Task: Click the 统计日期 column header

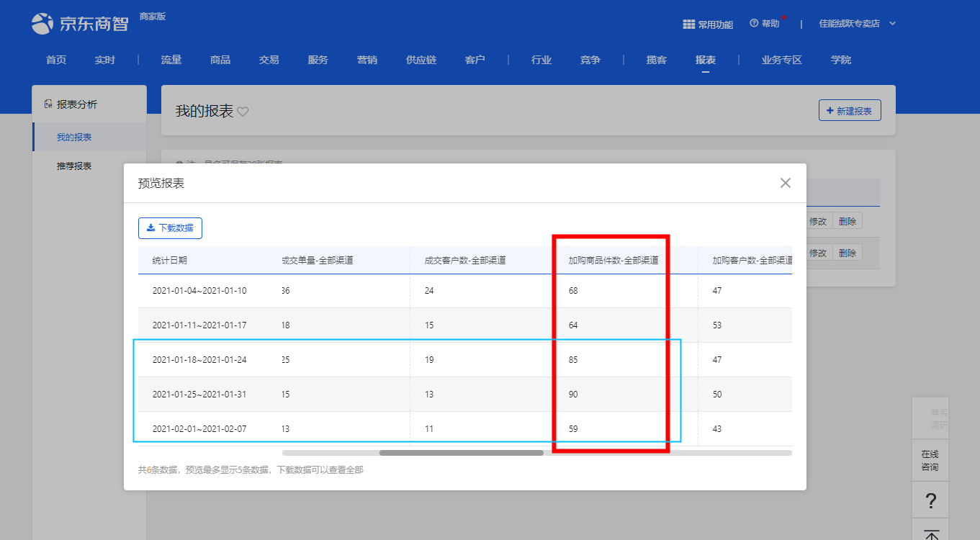Action: coord(170,260)
